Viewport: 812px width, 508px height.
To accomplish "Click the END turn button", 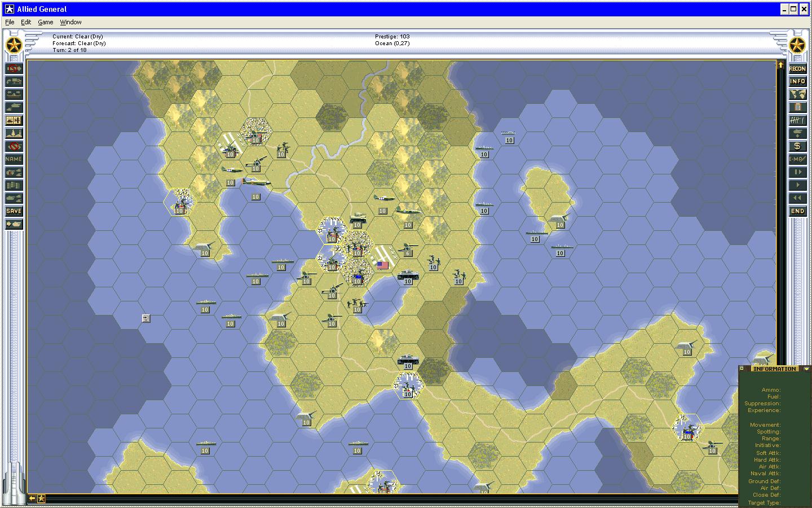I will tap(797, 211).
